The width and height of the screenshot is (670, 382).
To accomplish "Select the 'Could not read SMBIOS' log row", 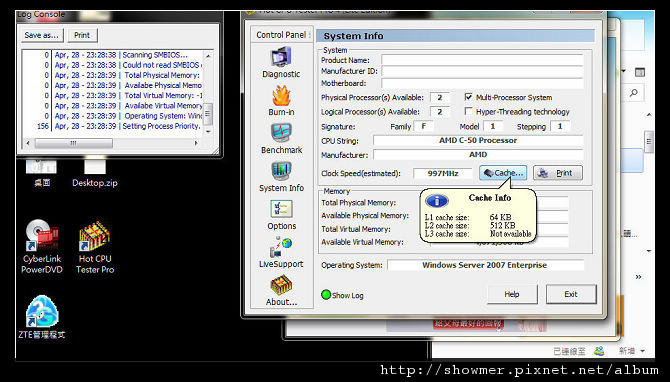I will (113, 65).
